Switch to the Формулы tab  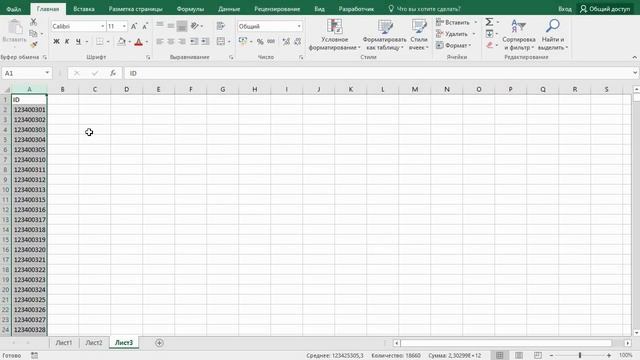(190, 9)
